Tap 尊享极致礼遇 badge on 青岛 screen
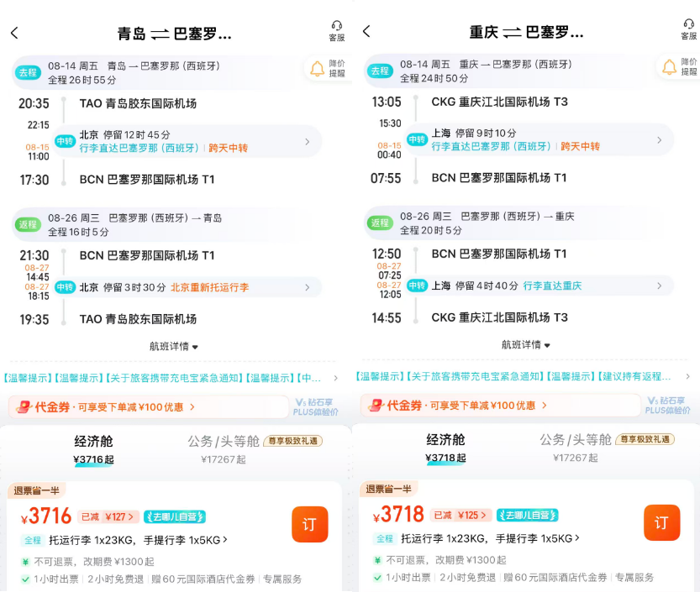Image resolution: width=700 pixels, height=592 pixels. click(292, 441)
